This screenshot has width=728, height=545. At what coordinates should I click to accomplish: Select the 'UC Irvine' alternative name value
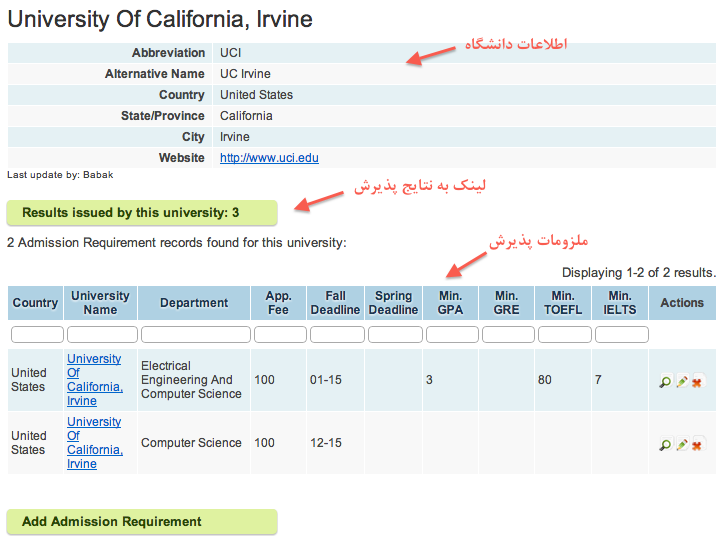[245, 74]
